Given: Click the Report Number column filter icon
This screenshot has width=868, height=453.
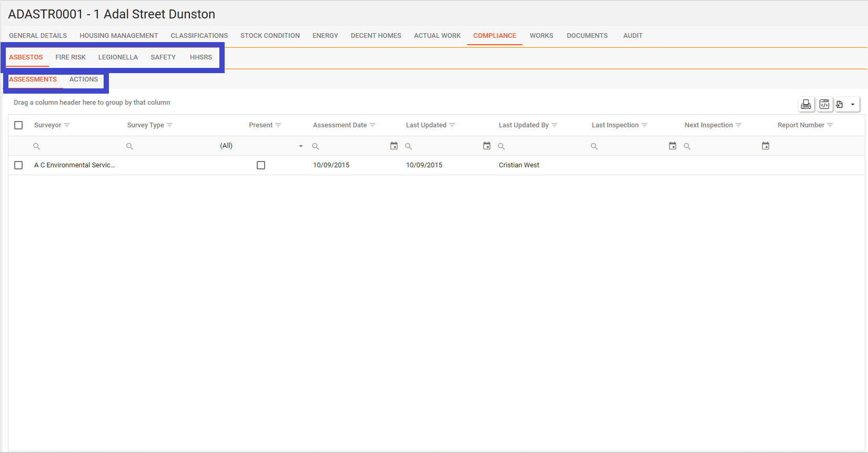Looking at the screenshot, I should [830, 125].
